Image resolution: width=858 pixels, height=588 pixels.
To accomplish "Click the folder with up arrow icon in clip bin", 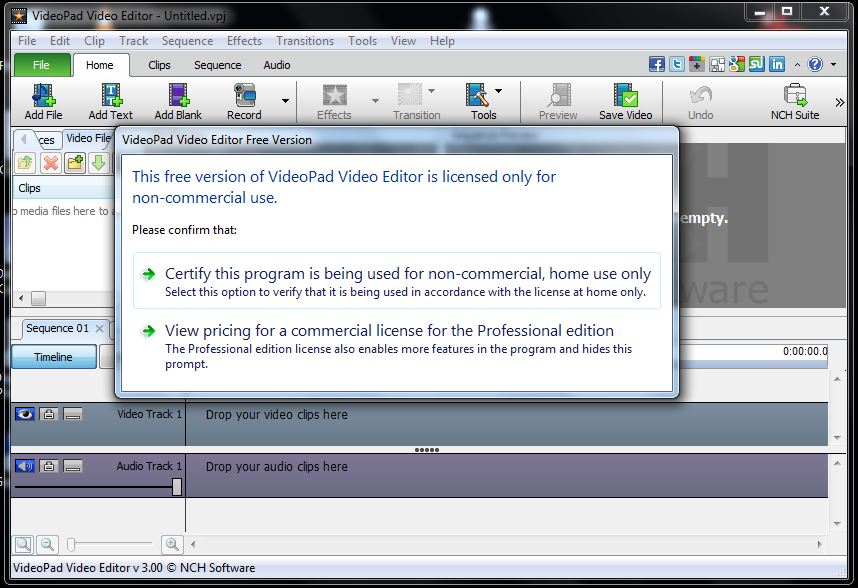I will coord(25,162).
